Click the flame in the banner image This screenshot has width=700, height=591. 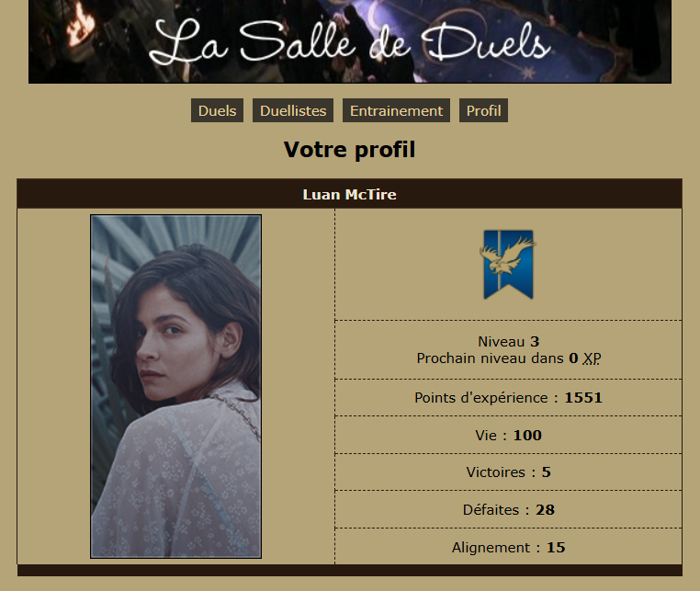(80, 27)
